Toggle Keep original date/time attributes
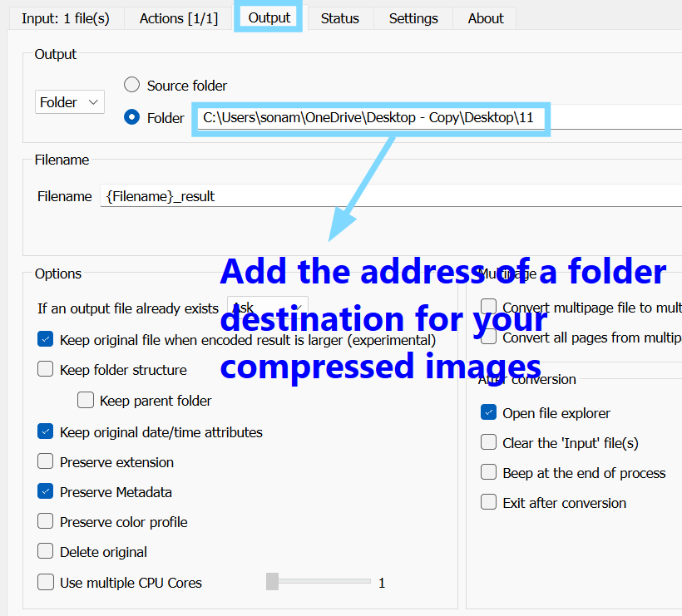The width and height of the screenshot is (682, 616). 45,431
